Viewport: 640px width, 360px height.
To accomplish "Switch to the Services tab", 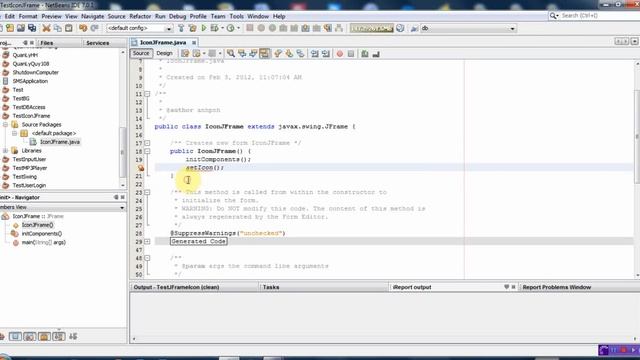I will point(98,43).
